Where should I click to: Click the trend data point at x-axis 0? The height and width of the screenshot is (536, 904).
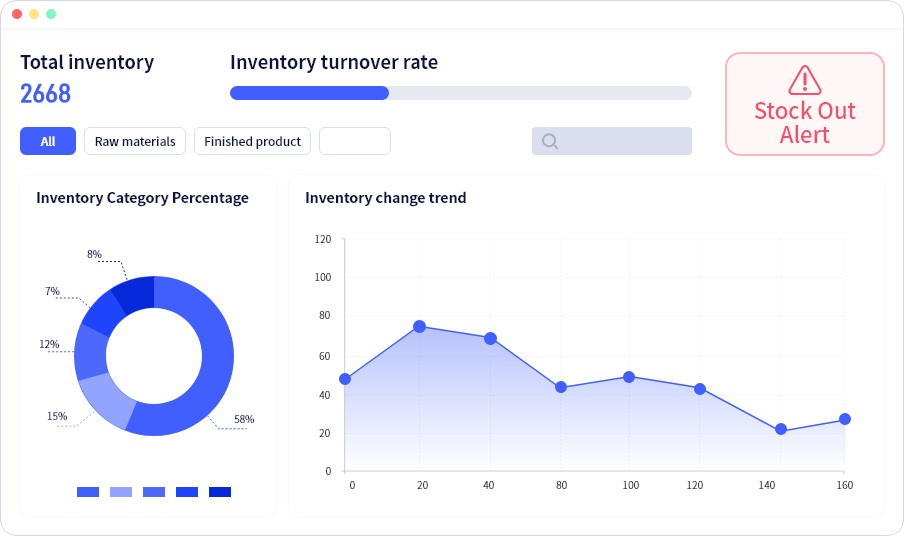345,379
